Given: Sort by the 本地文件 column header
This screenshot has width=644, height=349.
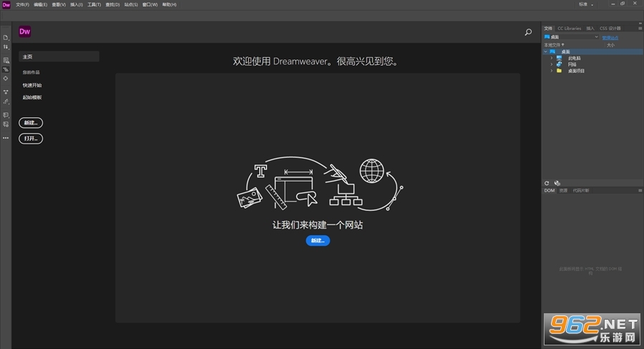Looking at the screenshot, I should [554, 45].
